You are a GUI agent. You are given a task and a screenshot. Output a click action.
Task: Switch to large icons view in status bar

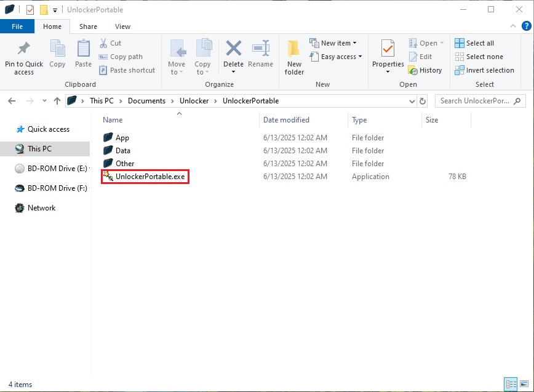click(523, 384)
